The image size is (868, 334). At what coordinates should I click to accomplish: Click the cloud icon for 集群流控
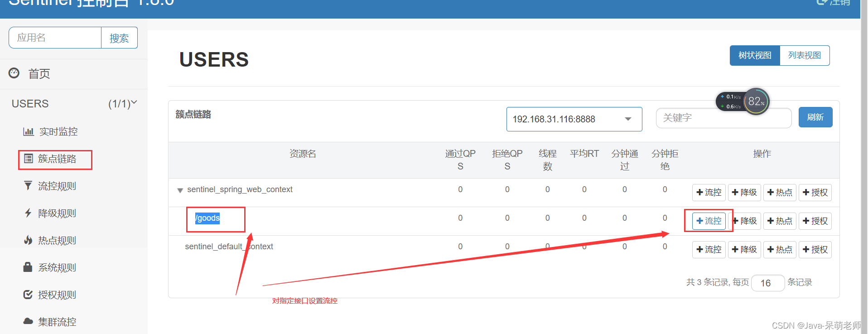28,321
